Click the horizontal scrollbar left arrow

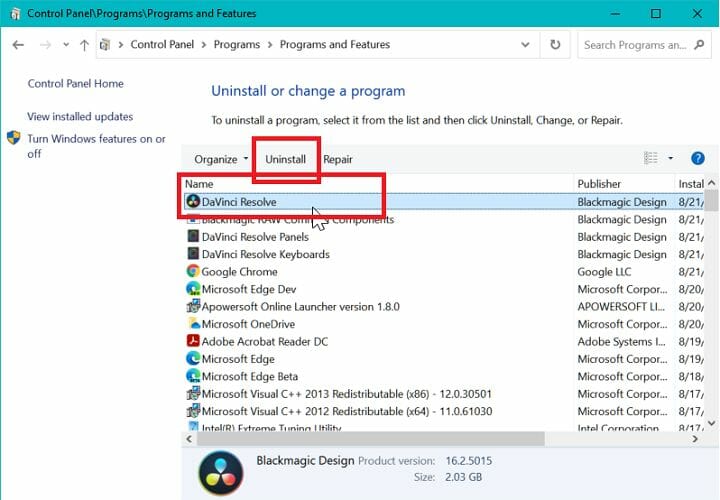pos(189,439)
